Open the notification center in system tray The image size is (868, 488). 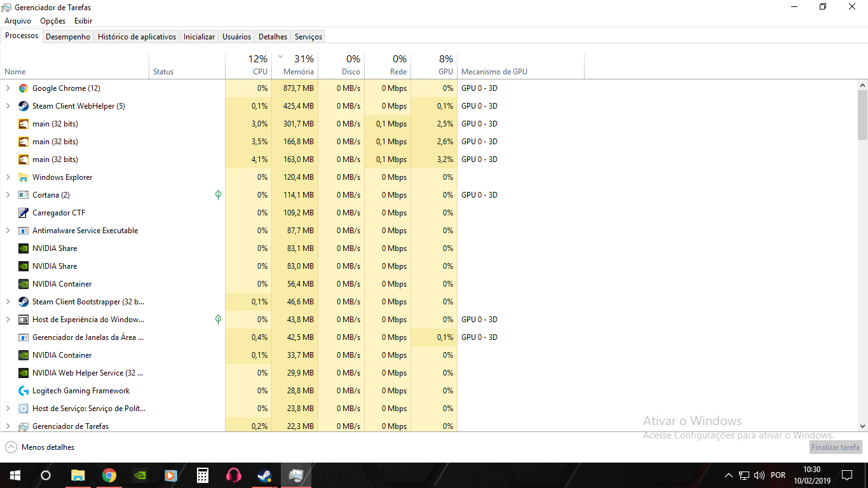[846, 475]
